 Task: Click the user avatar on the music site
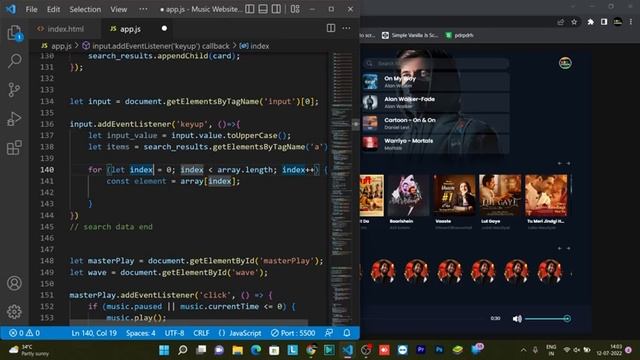565,63
